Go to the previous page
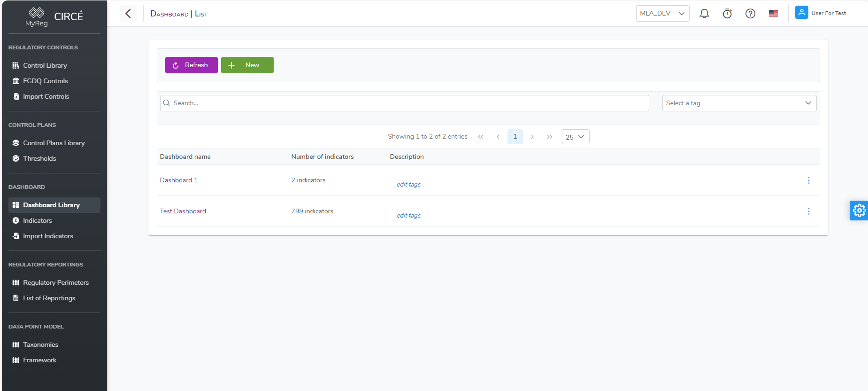The width and height of the screenshot is (868, 391). click(x=498, y=137)
